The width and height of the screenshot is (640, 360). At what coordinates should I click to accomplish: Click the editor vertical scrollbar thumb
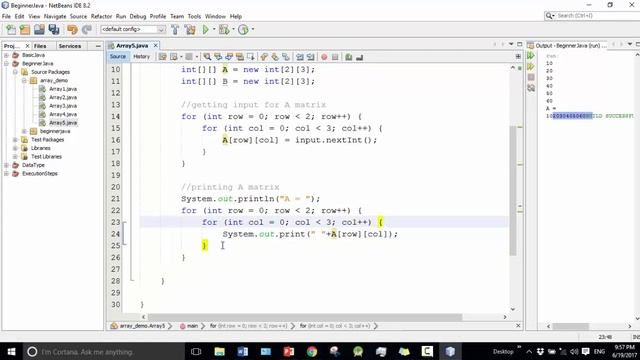pos(513,190)
